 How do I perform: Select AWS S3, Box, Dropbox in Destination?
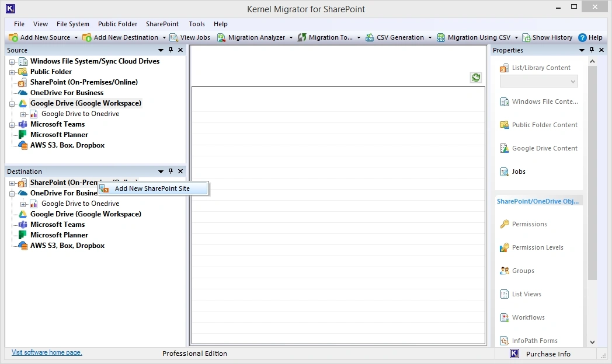pos(68,246)
